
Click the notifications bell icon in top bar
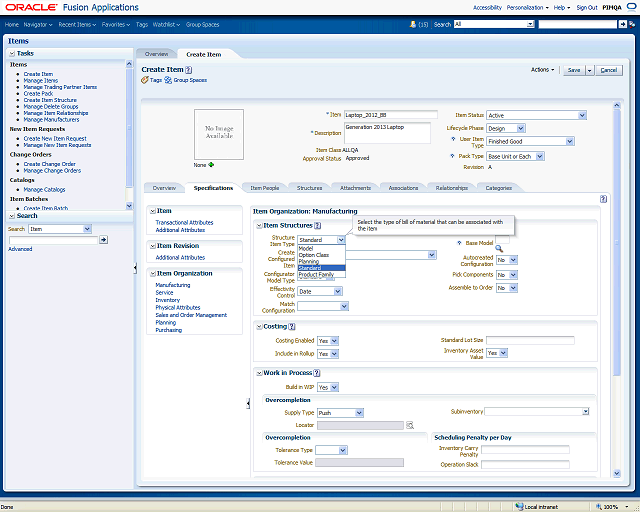[x=412, y=23]
